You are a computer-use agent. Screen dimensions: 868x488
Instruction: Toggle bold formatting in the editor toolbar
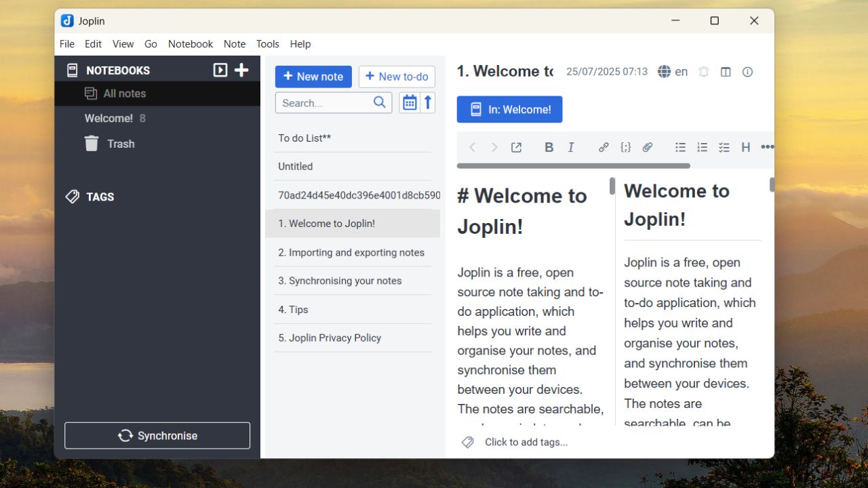(549, 147)
